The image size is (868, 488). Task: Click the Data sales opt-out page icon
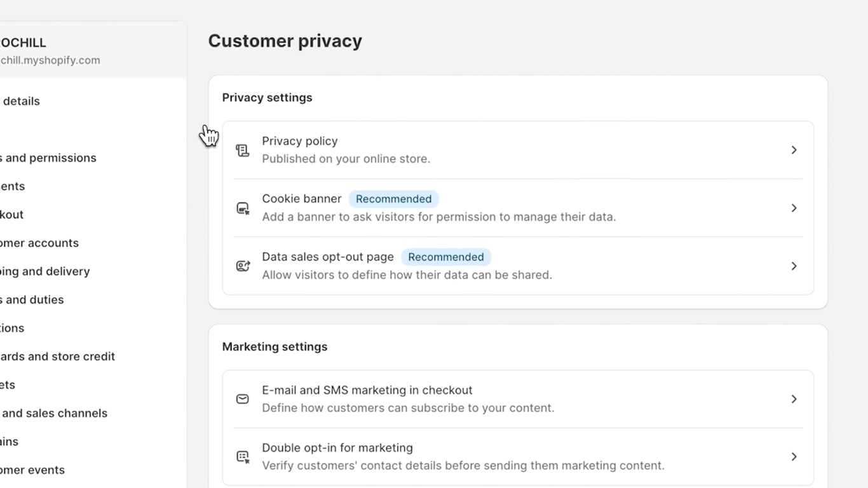pyautogui.click(x=242, y=266)
